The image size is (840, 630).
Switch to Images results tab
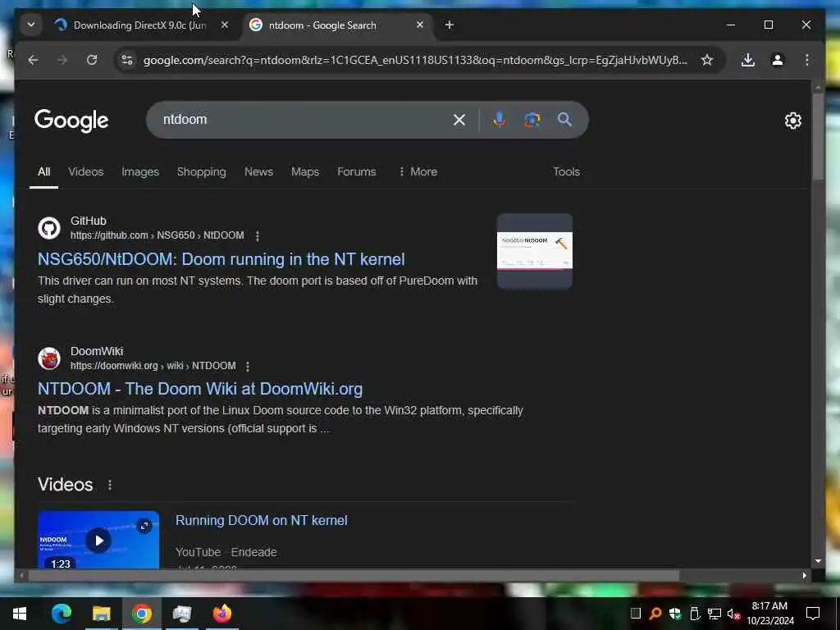pos(140,172)
